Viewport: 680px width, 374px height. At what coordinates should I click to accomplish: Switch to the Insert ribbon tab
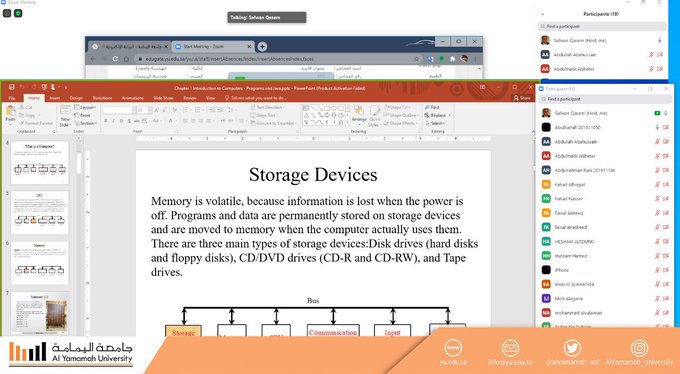pyautogui.click(x=55, y=98)
